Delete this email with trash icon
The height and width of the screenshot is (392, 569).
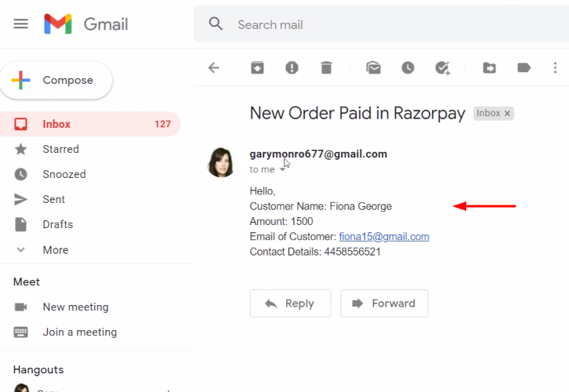click(326, 68)
